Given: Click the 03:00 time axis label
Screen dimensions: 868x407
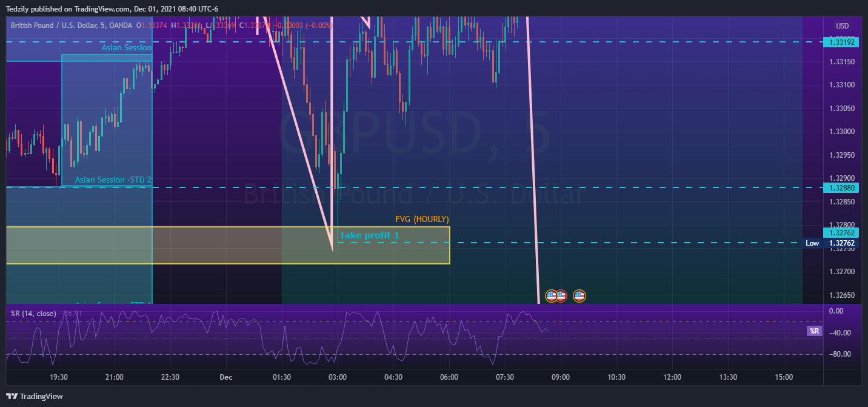Looking at the screenshot, I should point(338,377).
